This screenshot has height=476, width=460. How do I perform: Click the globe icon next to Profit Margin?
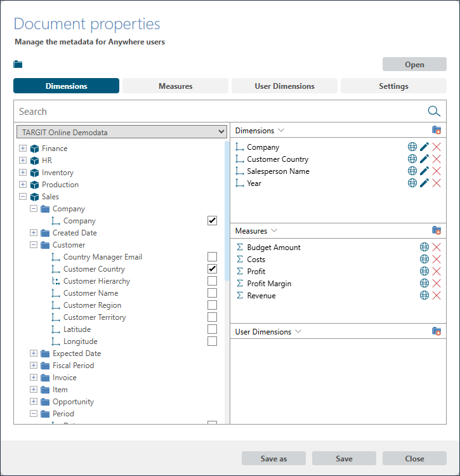tap(424, 284)
